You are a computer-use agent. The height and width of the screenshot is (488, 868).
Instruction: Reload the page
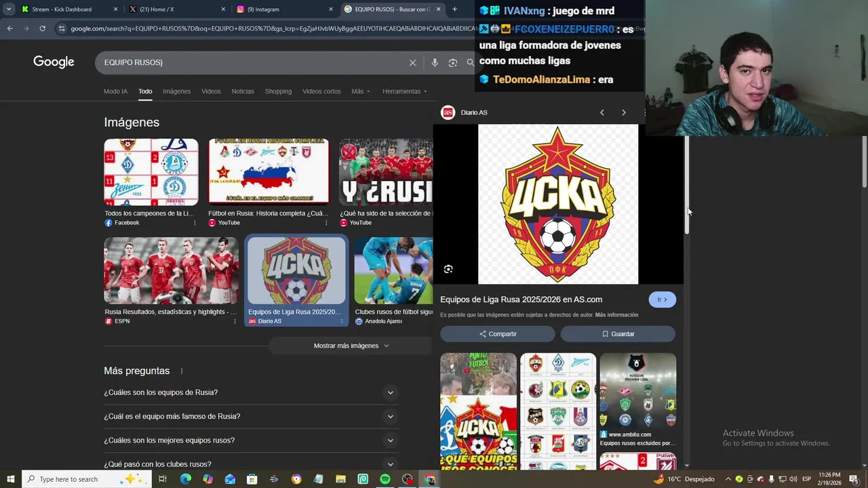pyautogui.click(x=42, y=28)
